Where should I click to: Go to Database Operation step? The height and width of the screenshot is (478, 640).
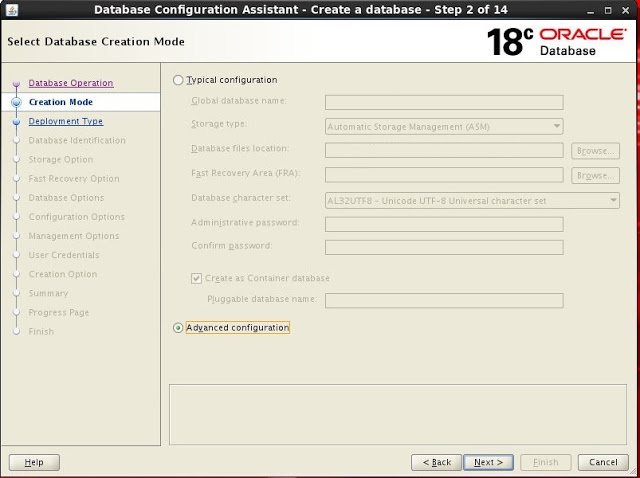[x=71, y=83]
